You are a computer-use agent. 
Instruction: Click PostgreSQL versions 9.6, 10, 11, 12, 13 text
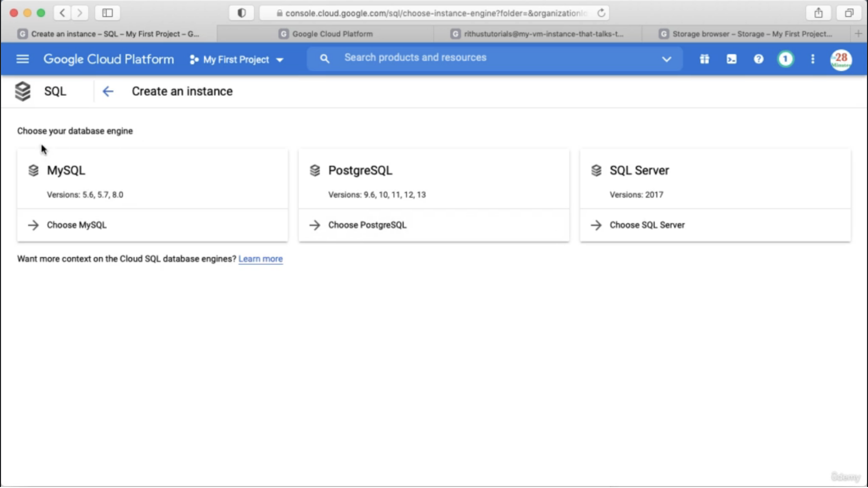(377, 195)
